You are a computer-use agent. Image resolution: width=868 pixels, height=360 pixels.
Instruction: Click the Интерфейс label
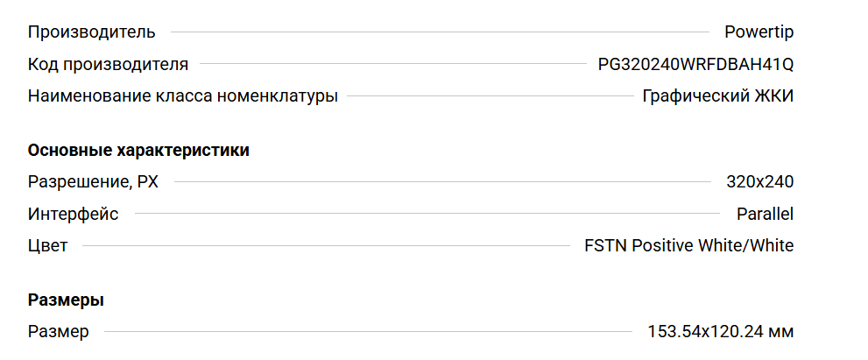pos(73,214)
